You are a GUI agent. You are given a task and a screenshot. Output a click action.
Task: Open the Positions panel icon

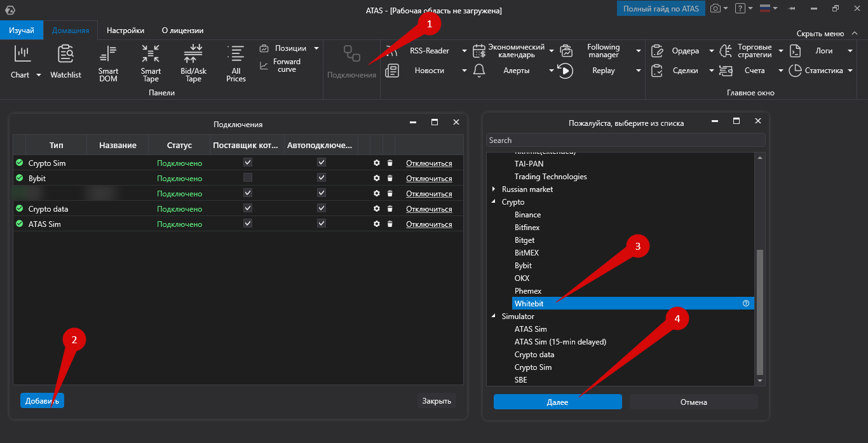tap(264, 48)
